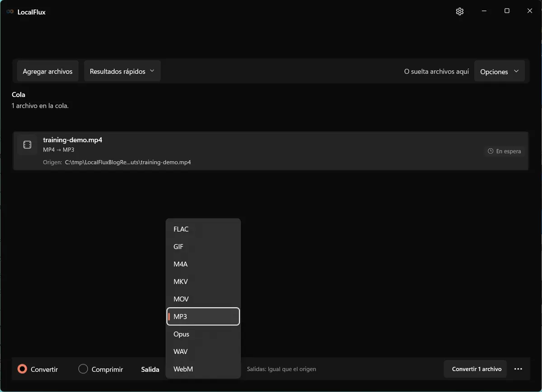Click the origin path C:\tmp\LocalFluxBlogRe...uts\training-demo.mp4
Screen dimensions: 542x392
128,162
